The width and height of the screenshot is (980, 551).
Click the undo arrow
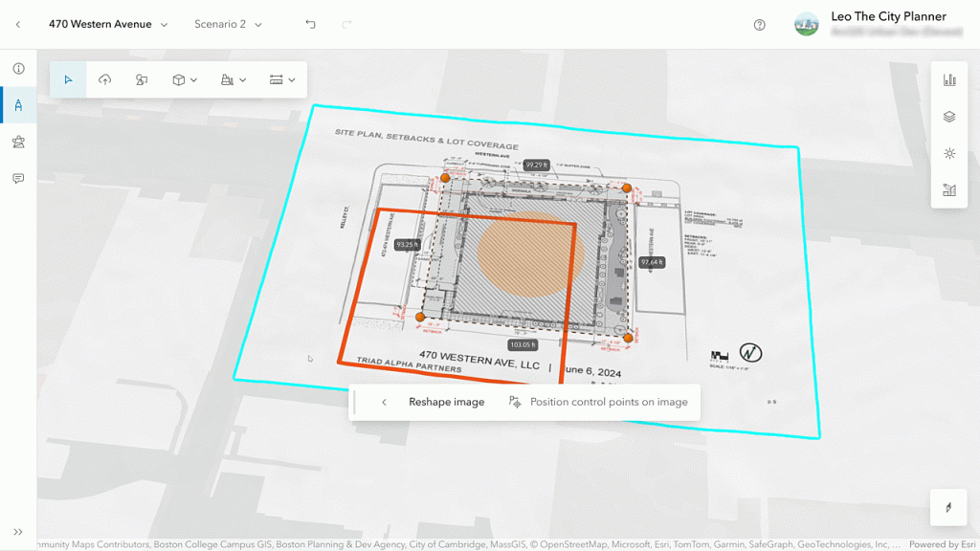pyautogui.click(x=311, y=24)
